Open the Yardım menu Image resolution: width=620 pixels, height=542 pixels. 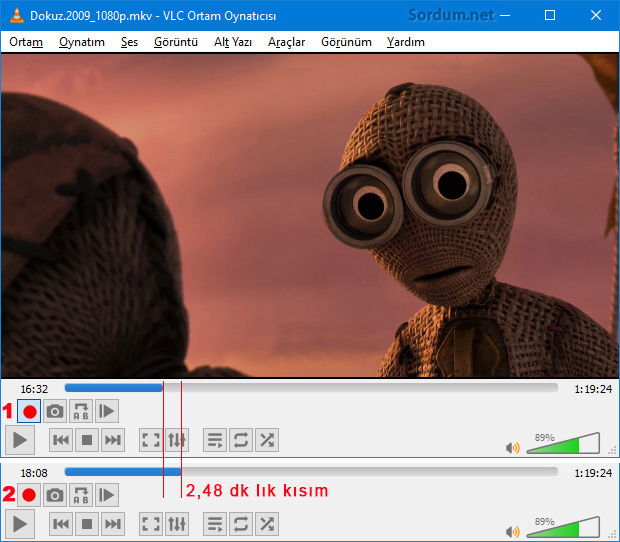406,42
